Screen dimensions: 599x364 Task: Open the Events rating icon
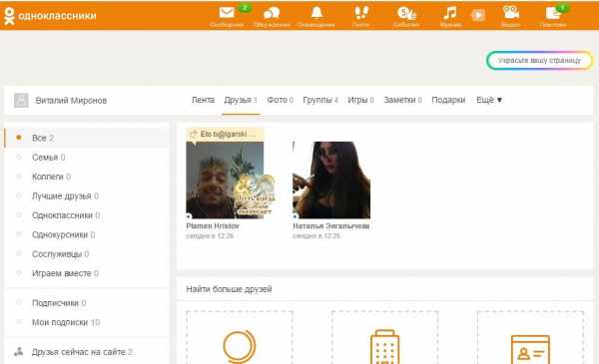point(406,13)
